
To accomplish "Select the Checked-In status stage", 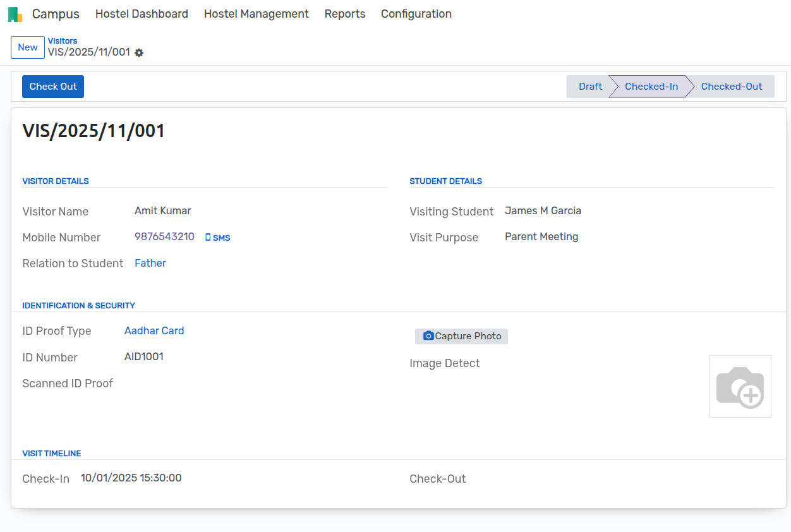I will pyautogui.click(x=651, y=87).
